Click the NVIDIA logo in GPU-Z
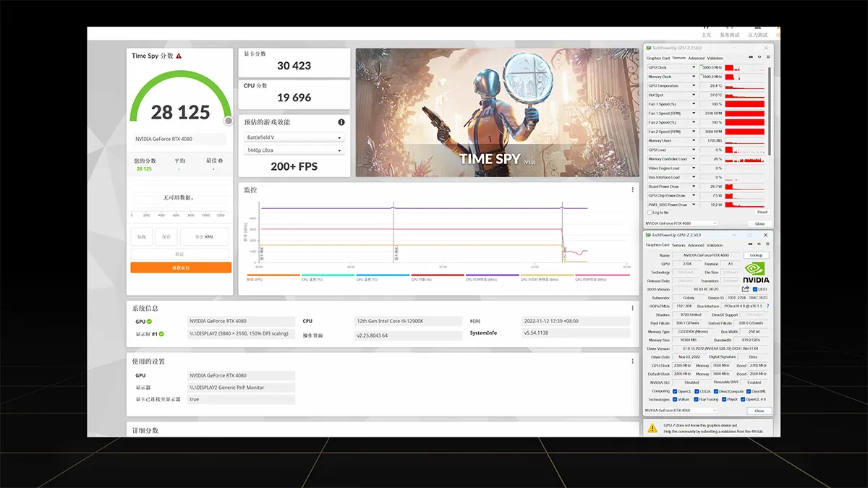The height and width of the screenshot is (488, 868). [x=757, y=272]
